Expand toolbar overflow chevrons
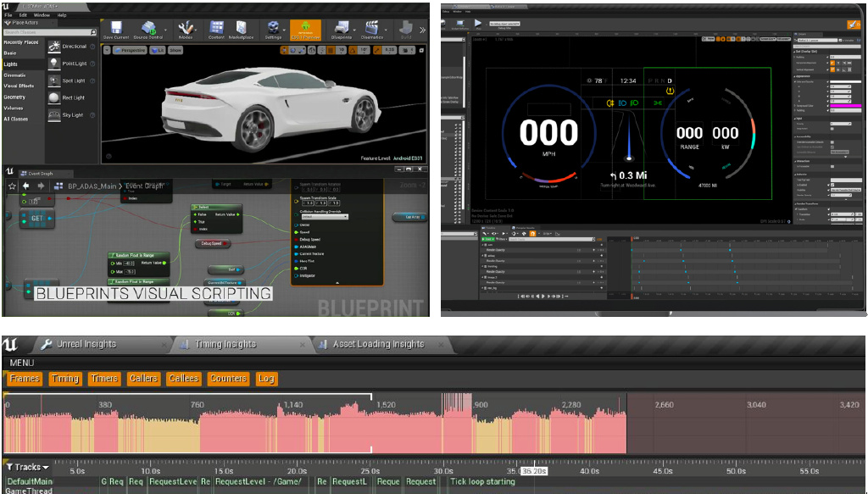Screen dimensions: 868x494 tap(422, 30)
